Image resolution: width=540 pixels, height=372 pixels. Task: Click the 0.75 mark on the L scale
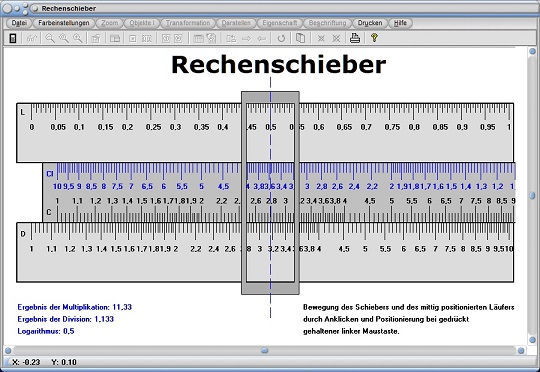[x=392, y=127]
